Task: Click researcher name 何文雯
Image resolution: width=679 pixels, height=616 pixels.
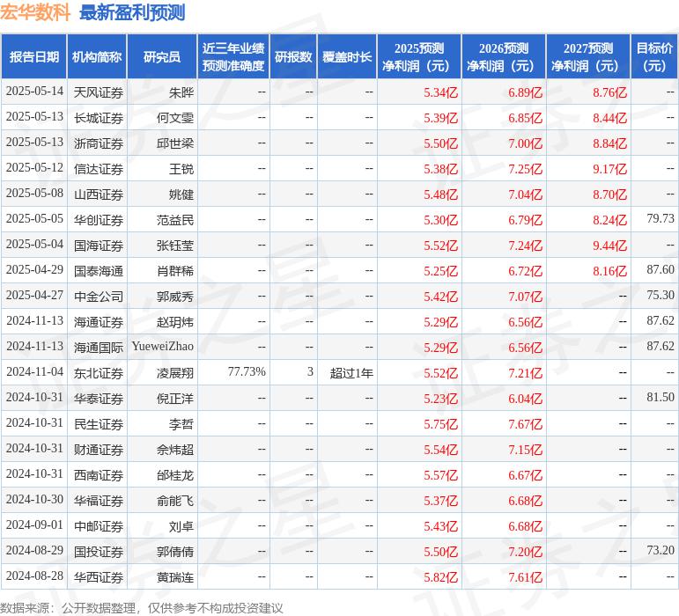Action: coord(175,118)
